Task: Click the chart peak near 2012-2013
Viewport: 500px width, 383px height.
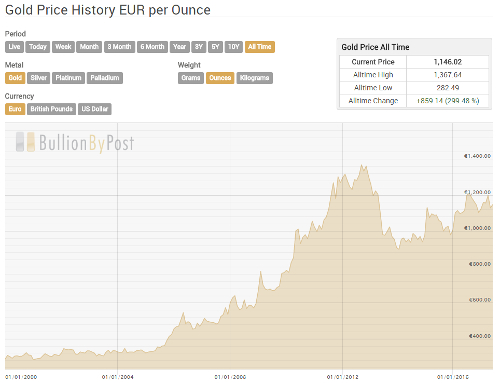Action: coord(362,165)
